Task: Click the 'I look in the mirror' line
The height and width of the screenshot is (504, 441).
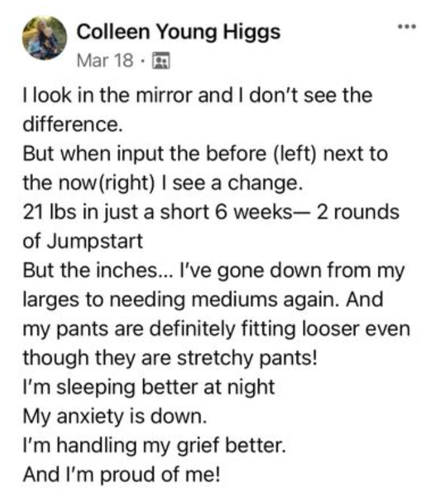Action: pos(197,96)
